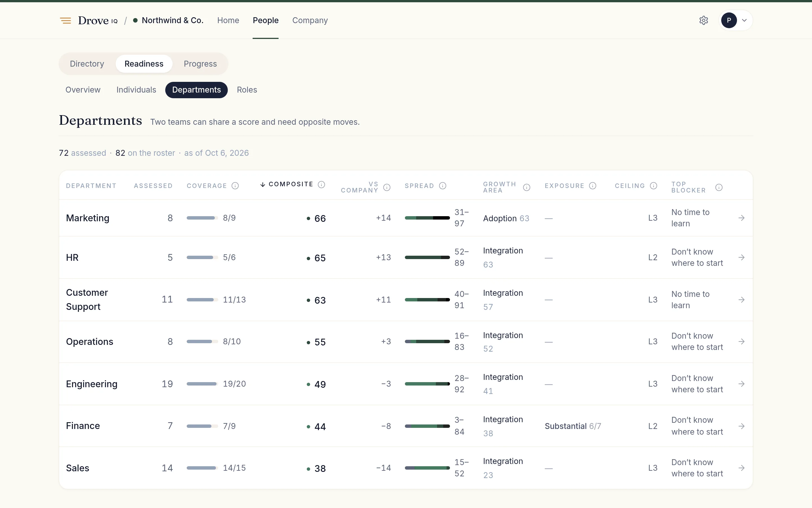Image resolution: width=812 pixels, height=508 pixels.
Task: Select the Individuals sub-tab
Action: [136, 90]
